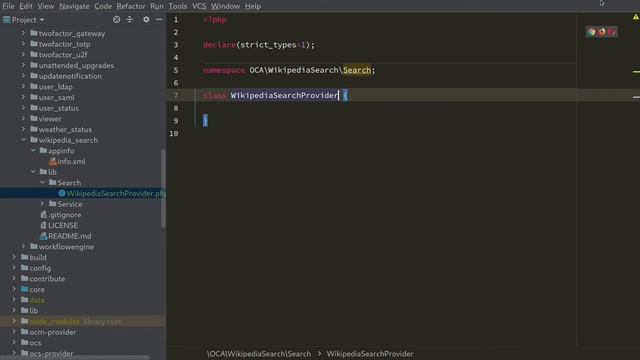
Task: Open the Navigate menu
Action: click(x=74, y=6)
